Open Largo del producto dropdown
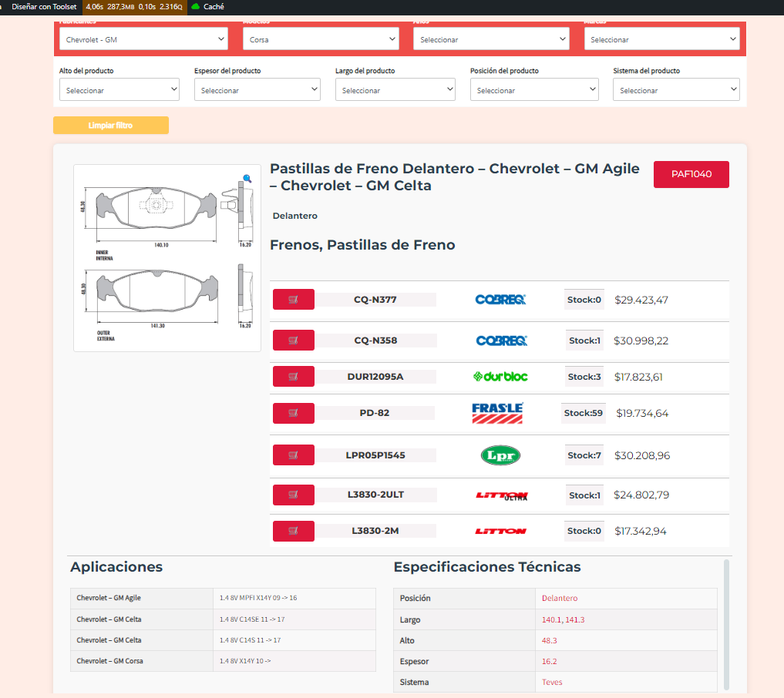Screen dimensions: 784x698 [x=395, y=90]
